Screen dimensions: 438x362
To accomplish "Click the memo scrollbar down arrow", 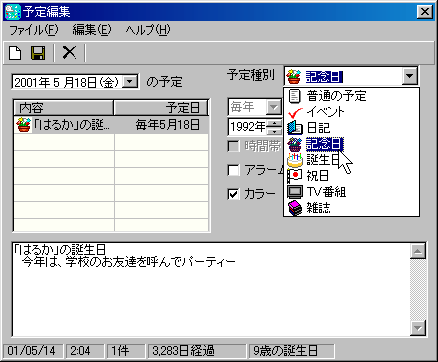I will point(418,328).
